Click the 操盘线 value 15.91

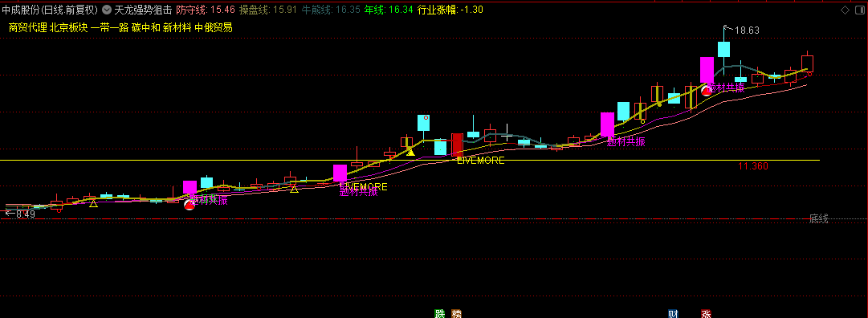coord(286,10)
